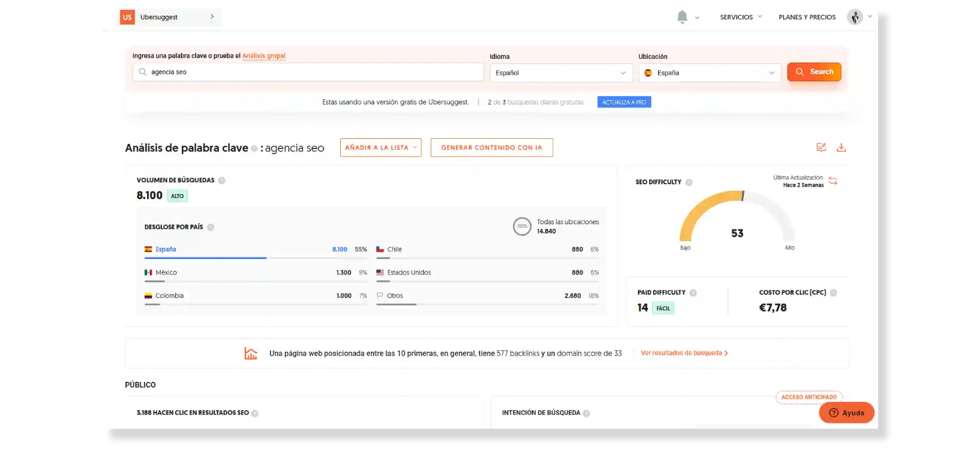Open the Idioma dropdown showing Español
This screenshot has height=450, width=980.
561,73
